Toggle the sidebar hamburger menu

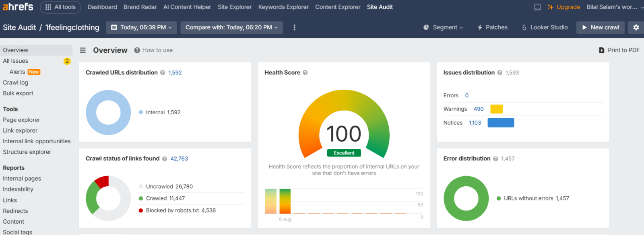point(83,50)
